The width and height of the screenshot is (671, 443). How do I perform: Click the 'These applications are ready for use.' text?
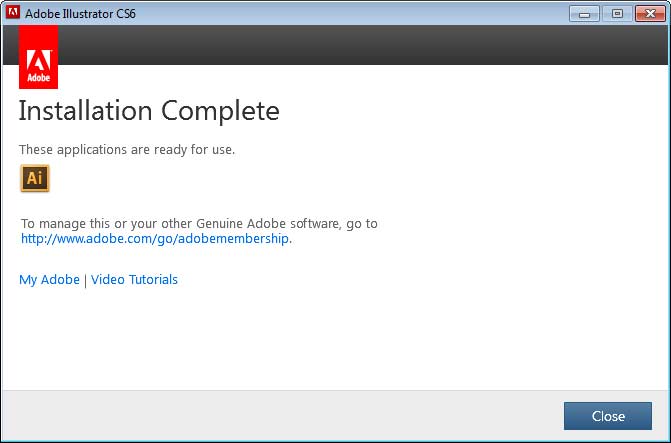[127, 149]
